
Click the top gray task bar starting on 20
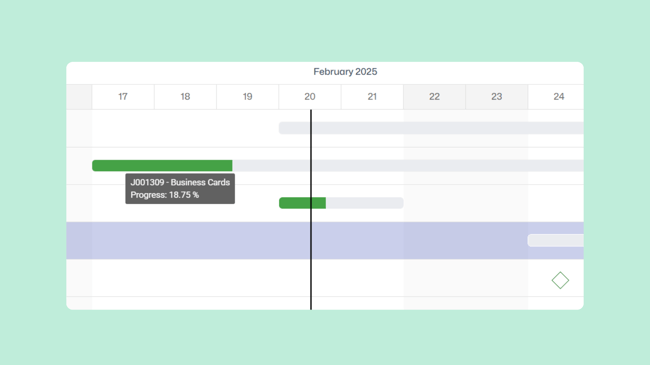(431, 128)
